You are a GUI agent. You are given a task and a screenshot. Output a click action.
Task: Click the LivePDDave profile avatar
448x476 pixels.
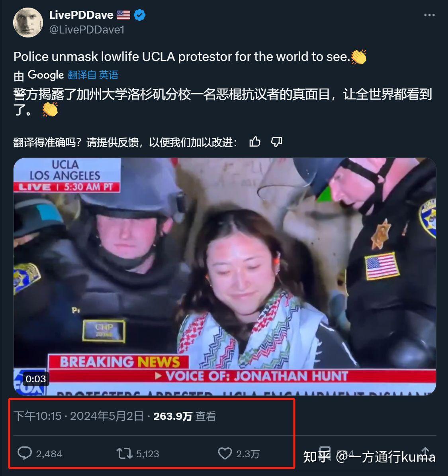click(x=28, y=23)
